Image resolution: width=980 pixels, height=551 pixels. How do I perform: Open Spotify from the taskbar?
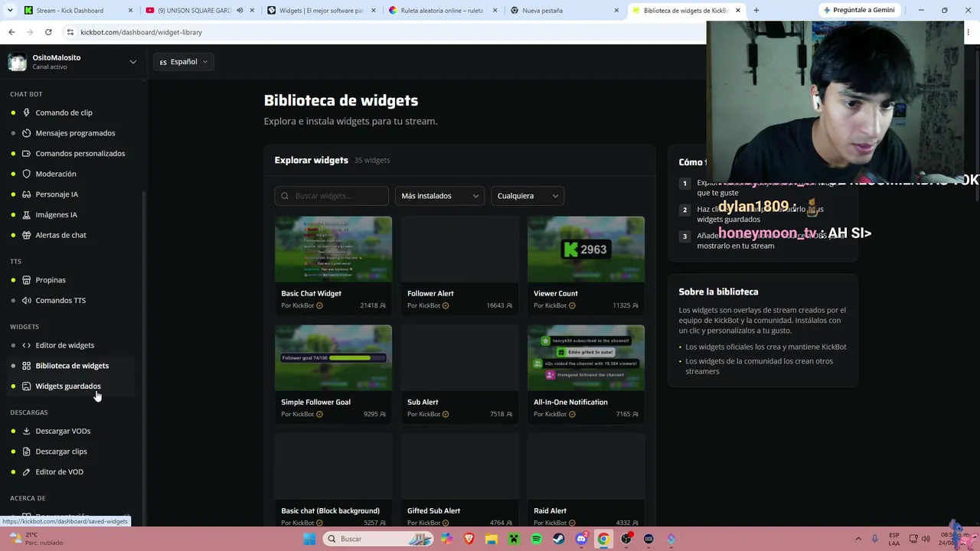536,539
